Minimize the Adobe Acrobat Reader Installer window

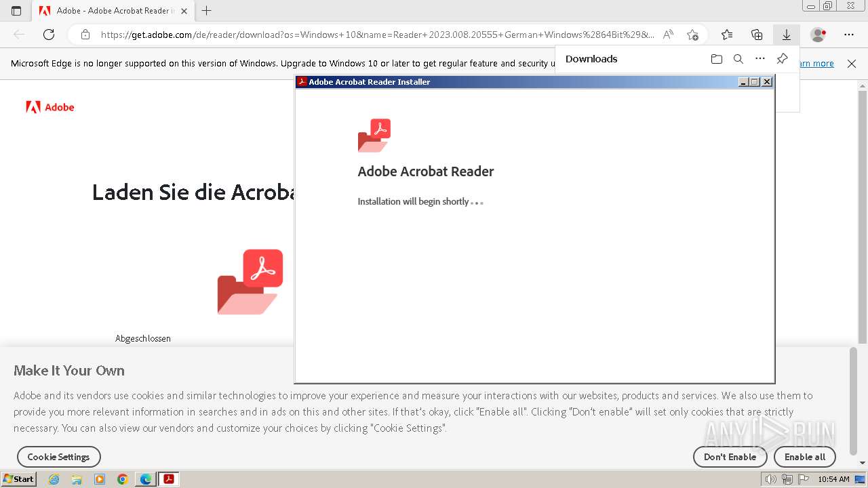743,82
